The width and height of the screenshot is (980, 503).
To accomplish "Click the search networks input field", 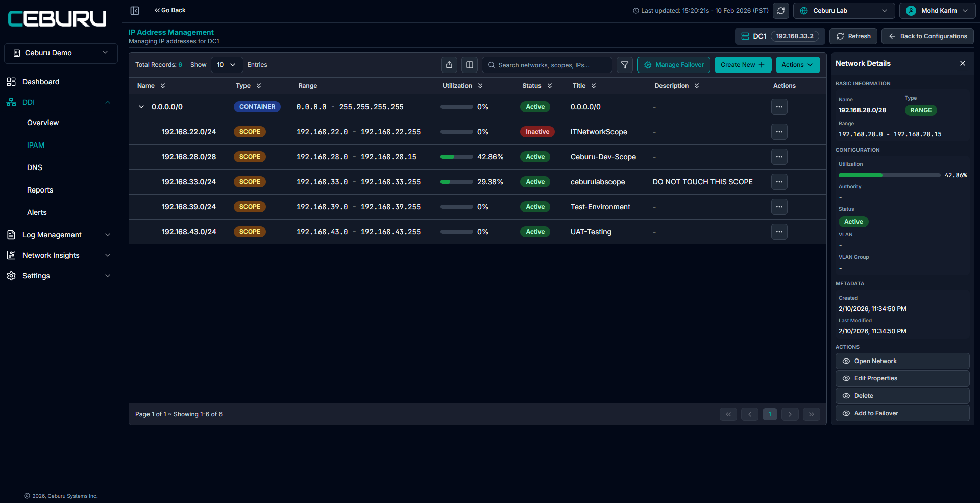I will (547, 65).
